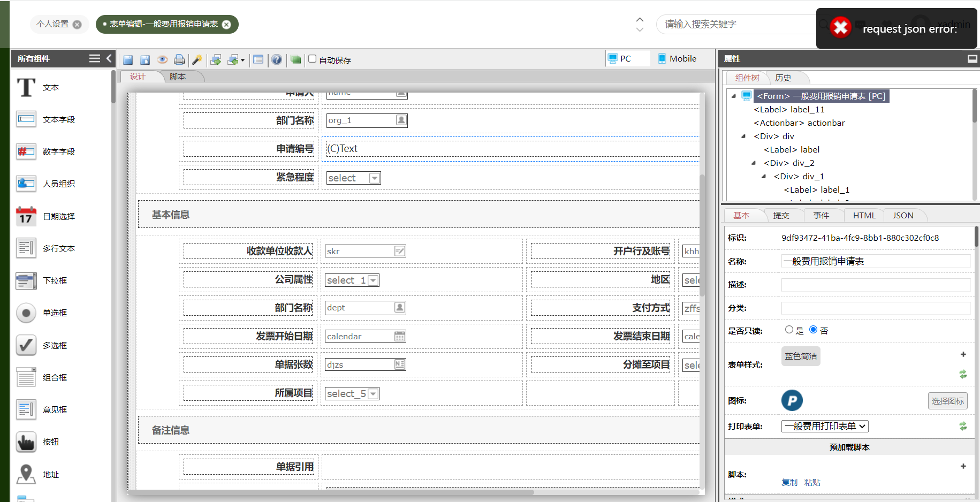This screenshot has width=980, height=502.
Task: Click the magic wand icon in toolbar
Action: (x=197, y=59)
